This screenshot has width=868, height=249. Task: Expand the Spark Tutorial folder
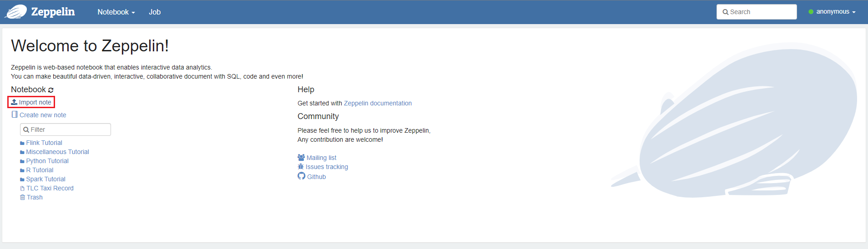click(x=45, y=179)
